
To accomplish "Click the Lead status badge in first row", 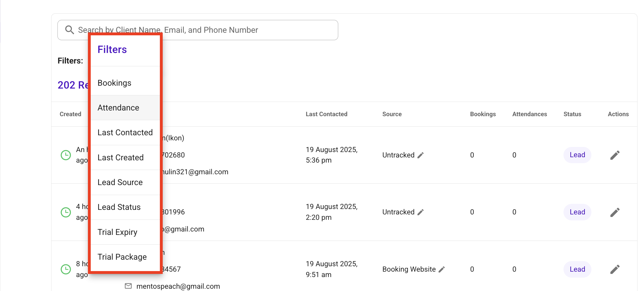I will tap(577, 155).
